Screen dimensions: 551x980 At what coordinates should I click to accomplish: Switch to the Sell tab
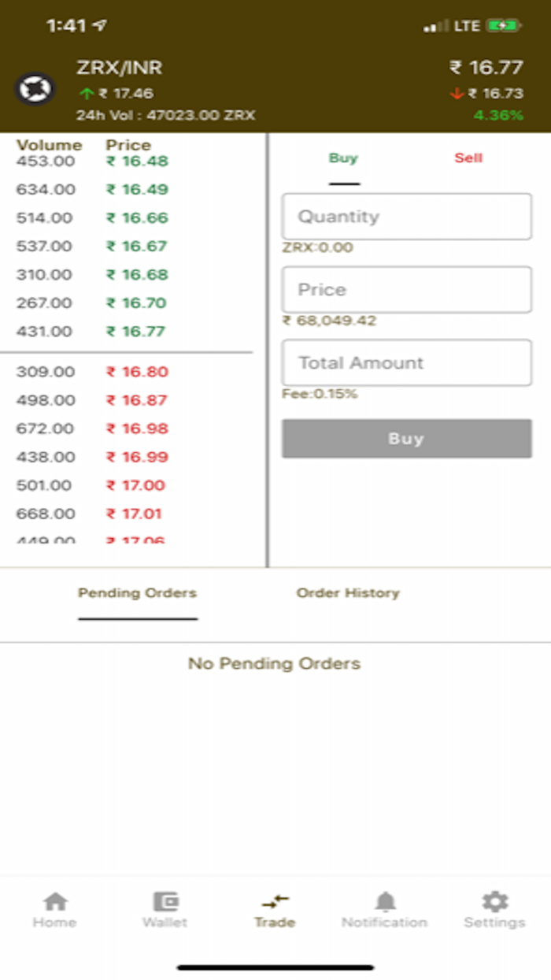pyautogui.click(x=469, y=158)
